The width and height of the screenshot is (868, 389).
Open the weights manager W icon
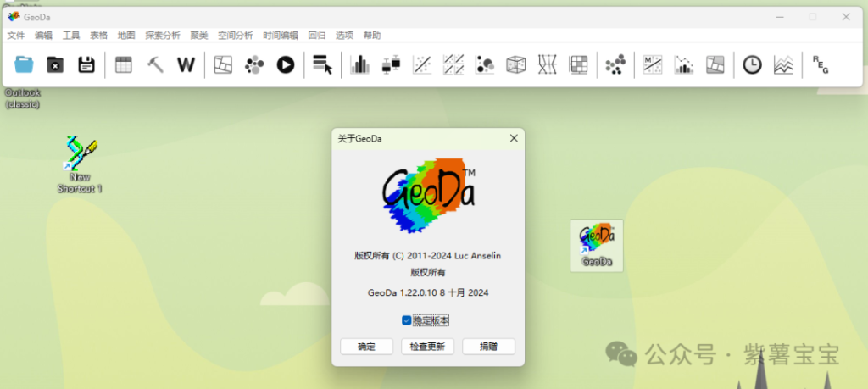pos(186,64)
